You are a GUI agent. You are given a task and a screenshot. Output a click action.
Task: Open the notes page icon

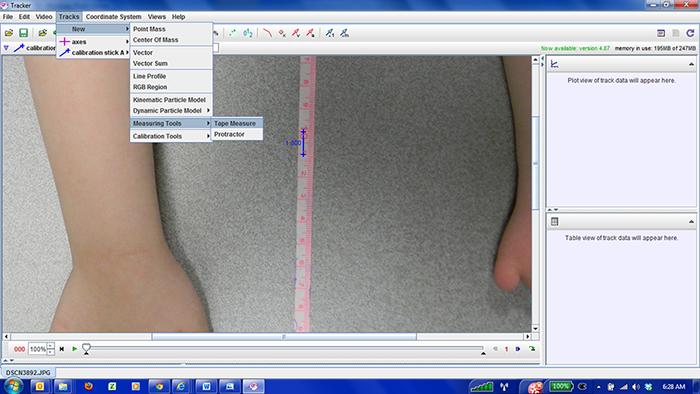pyautogui.click(x=661, y=33)
